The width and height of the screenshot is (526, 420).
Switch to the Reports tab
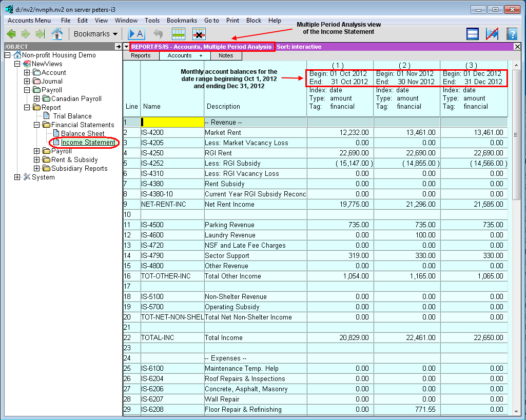coord(141,56)
